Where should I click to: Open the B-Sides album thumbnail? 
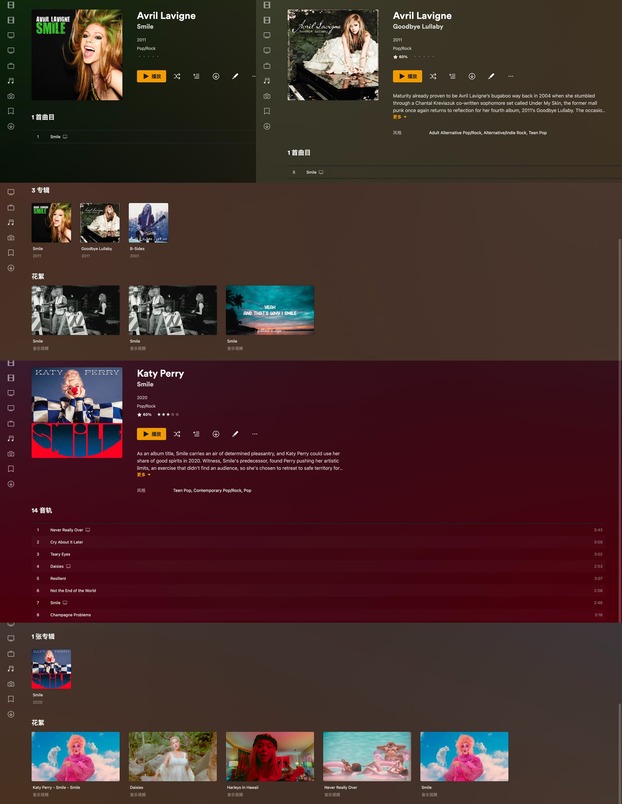[148, 223]
